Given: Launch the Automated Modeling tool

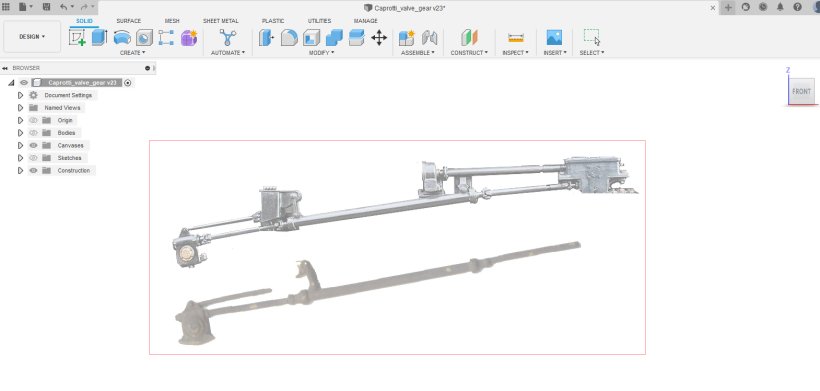Looking at the screenshot, I should pos(227,38).
